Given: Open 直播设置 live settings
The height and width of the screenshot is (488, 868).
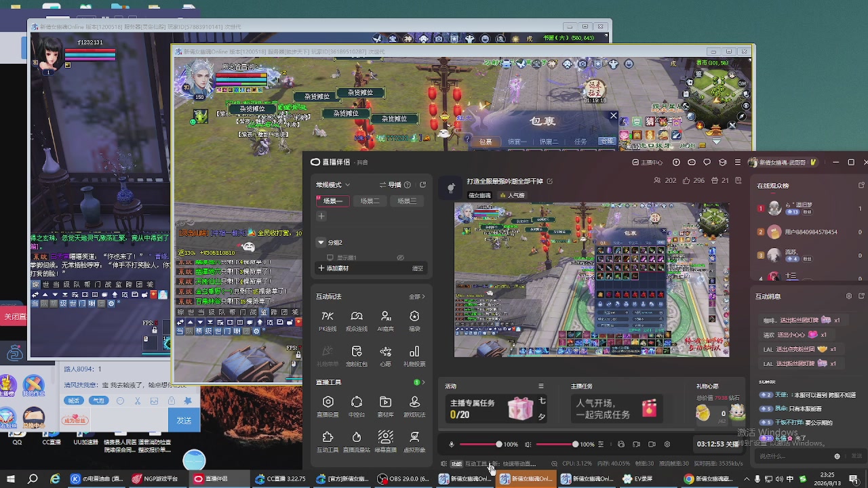Looking at the screenshot, I should [328, 407].
